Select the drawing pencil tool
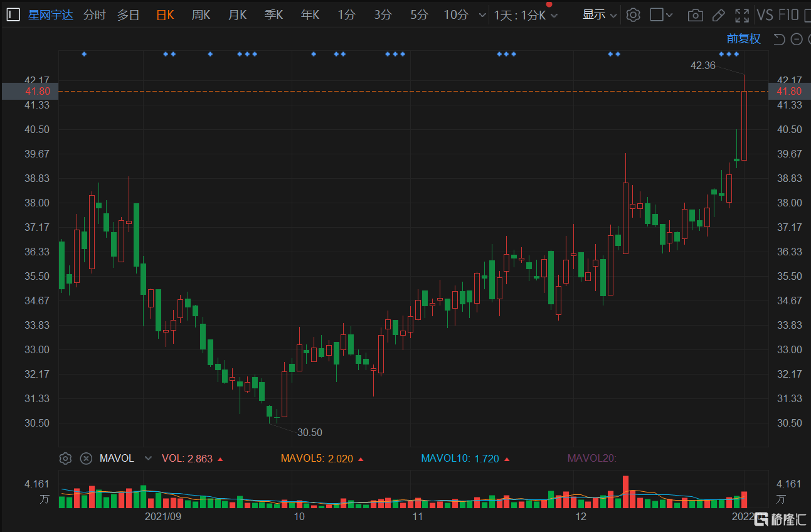 click(719, 15)
